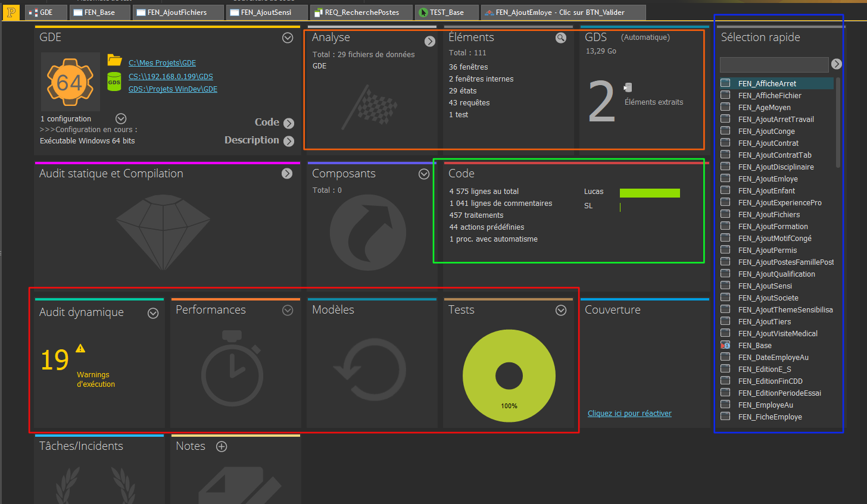Select FEN_AjoutFormation in the list
867x504 pixels.
point(776,226)
